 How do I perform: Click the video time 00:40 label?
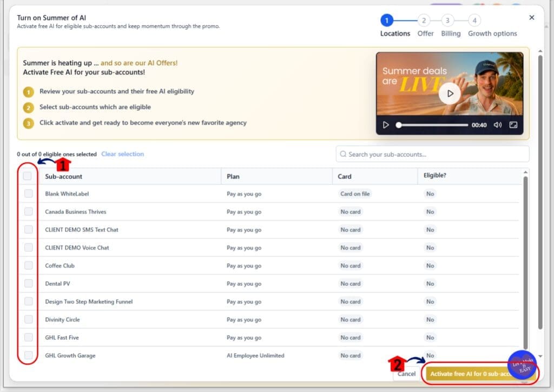pyautogui.click(x=479, y=125)
